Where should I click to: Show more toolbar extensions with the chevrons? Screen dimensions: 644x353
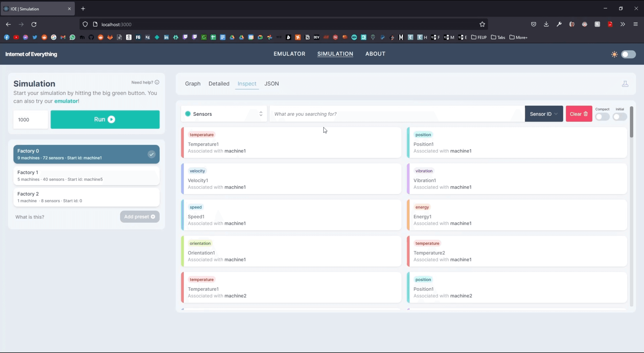[x=622, y=24]
